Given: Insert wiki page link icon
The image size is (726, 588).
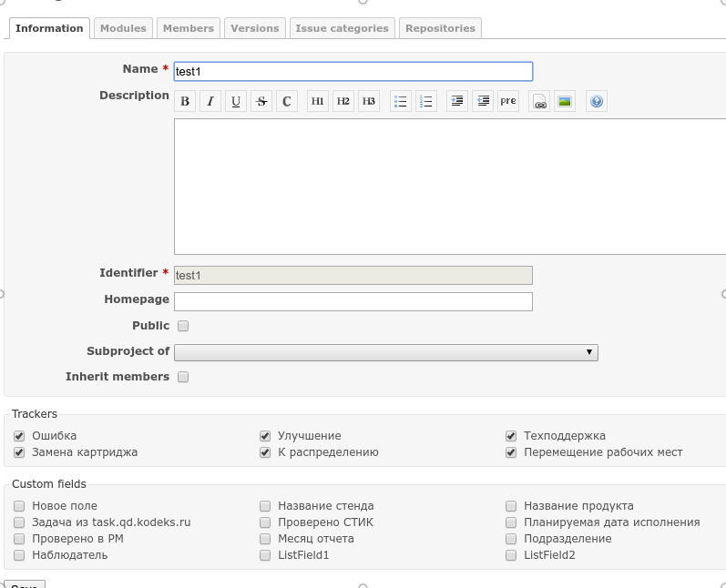Looking at the screenshot, I should (539, 101).
